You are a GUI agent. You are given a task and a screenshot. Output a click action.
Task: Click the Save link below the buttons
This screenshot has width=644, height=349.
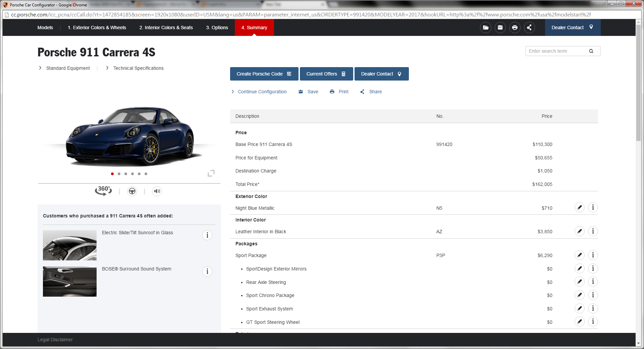pyautogui.click(x=309, y=92)
